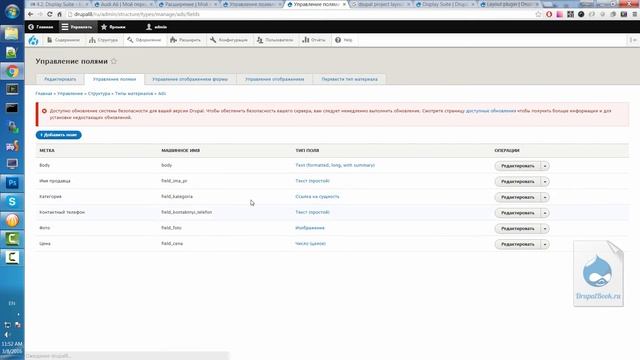Screen dimensions: 640x360
Task: Open the Конфигурация admin section
Action: pyautogui.click(x=229, y=40)
